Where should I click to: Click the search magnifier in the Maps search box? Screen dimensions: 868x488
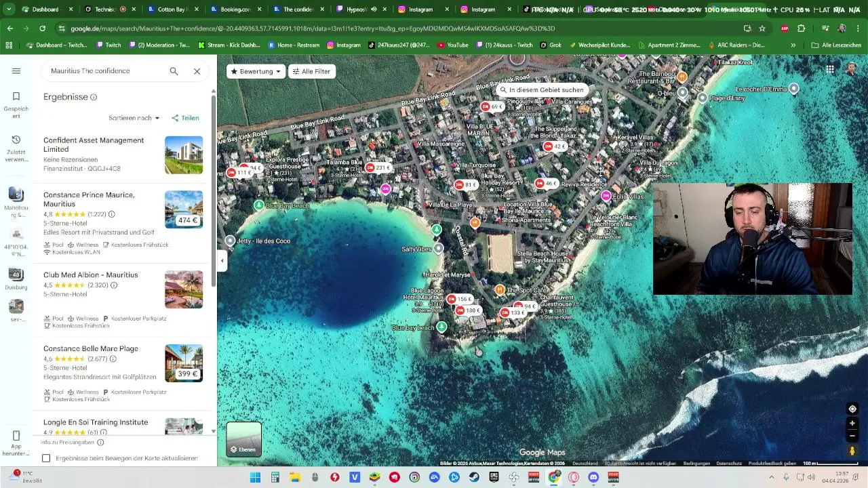[174, 71]
